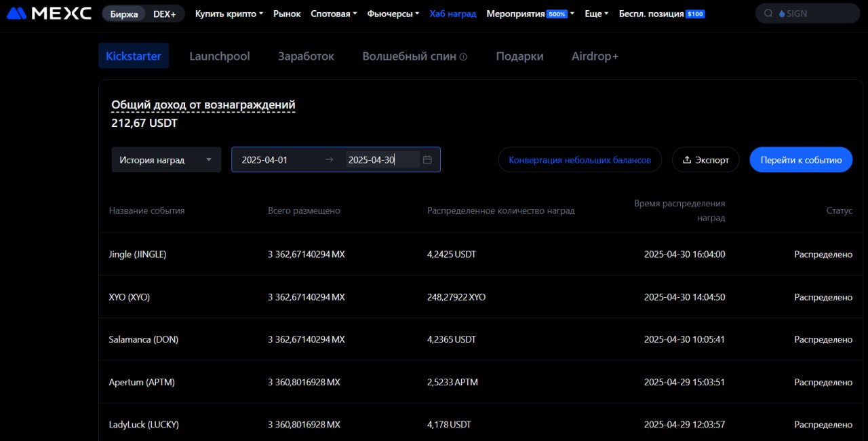Click the MEXC logo

coord(49,14)
